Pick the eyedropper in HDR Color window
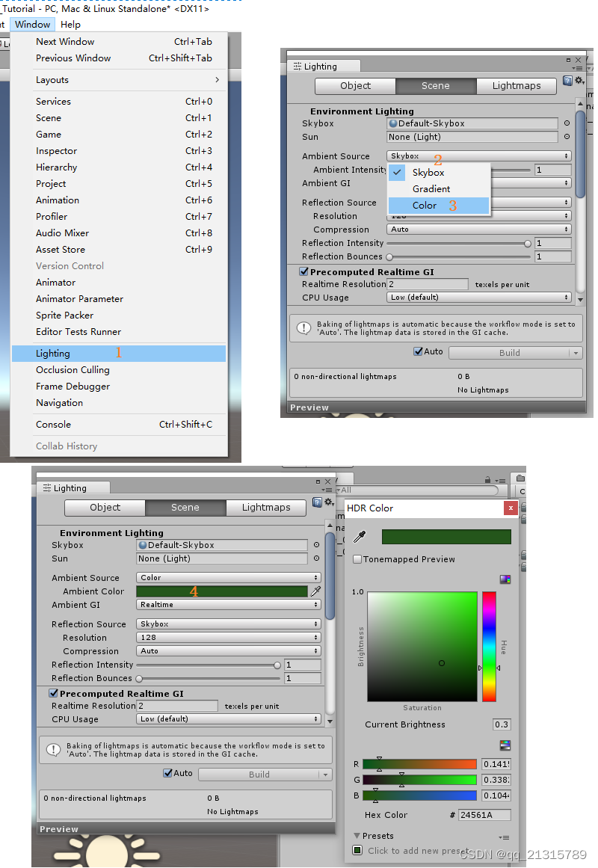 coord(360,537)
